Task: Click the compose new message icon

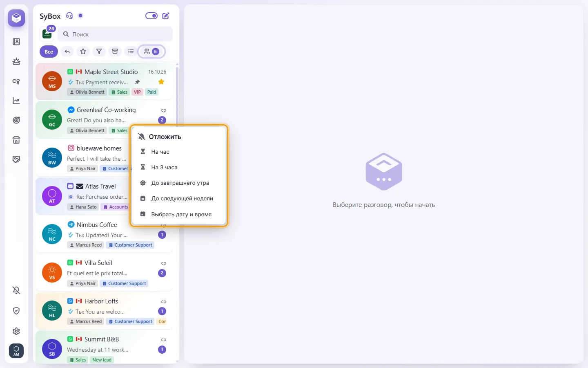Action: tap(166, 16)
